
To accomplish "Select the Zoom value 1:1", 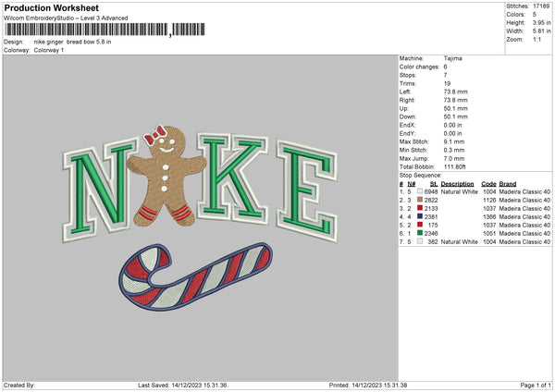I will [x=536, y=39].
